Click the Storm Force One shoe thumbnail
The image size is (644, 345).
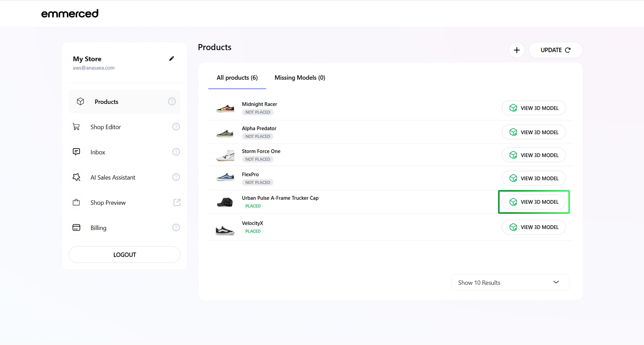click(225, 155)
